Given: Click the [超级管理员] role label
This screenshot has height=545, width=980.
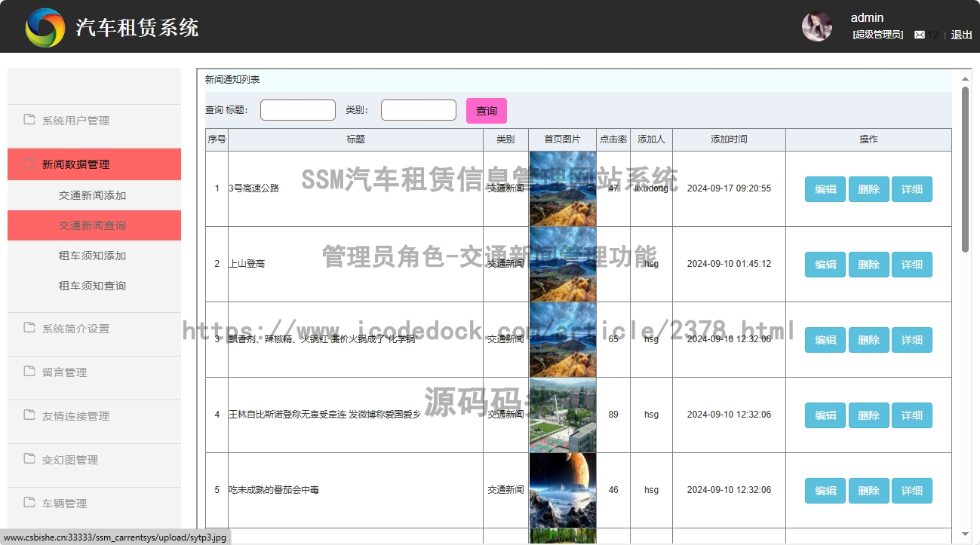Looking at the screenshot, I should click(x=878, y=35).
